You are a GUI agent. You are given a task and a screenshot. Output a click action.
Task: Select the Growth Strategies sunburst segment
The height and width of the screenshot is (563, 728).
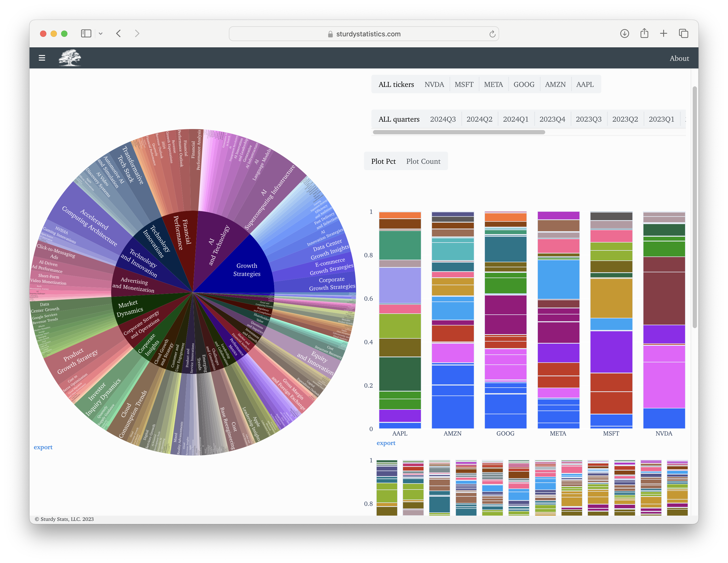point(247,270)
